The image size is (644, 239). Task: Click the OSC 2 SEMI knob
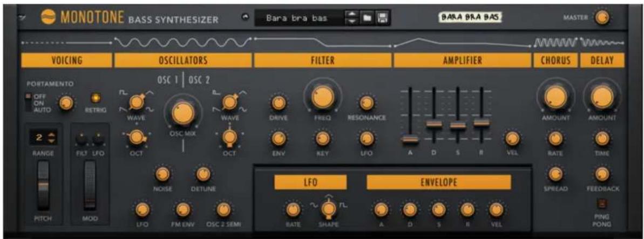coord(223,210)
